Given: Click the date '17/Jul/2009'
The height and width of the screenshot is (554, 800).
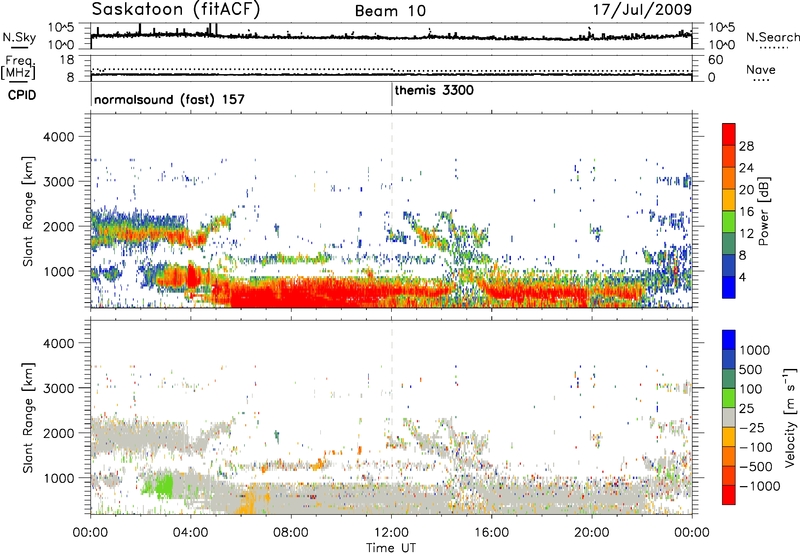Looking at the screenshot, I should pyautogui.click(x=642, y=9).
